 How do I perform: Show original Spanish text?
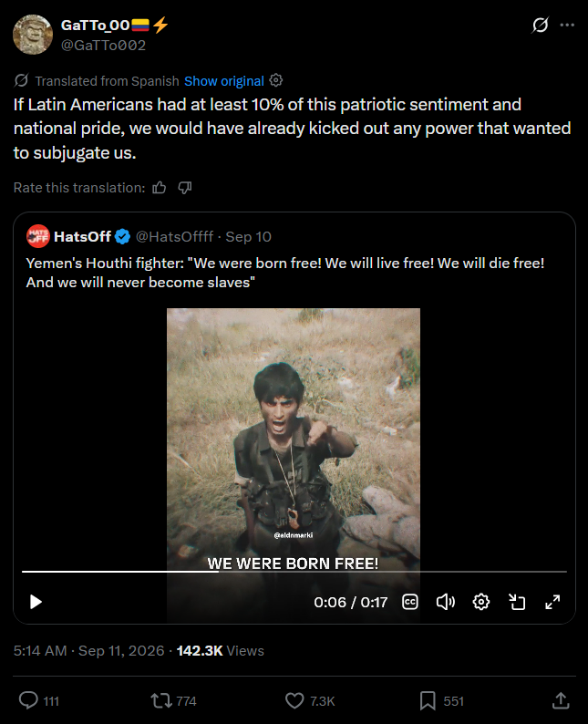(224, 81)
